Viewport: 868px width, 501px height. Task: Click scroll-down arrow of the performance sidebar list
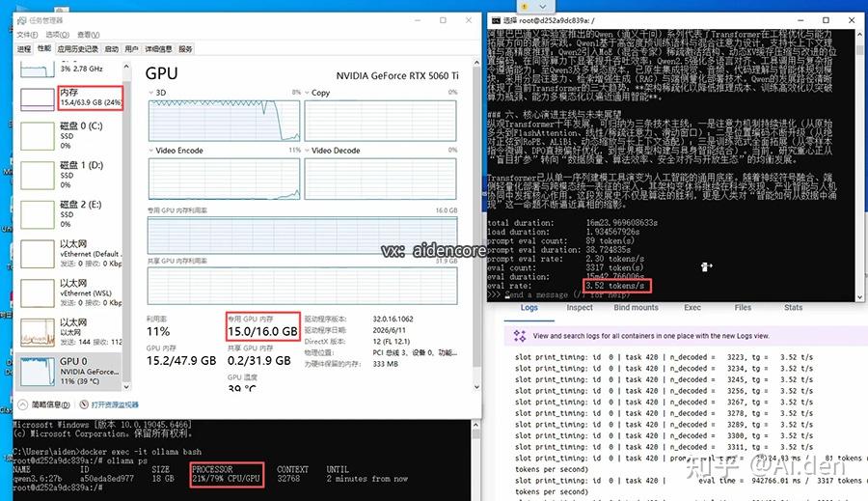click(126, 386)
